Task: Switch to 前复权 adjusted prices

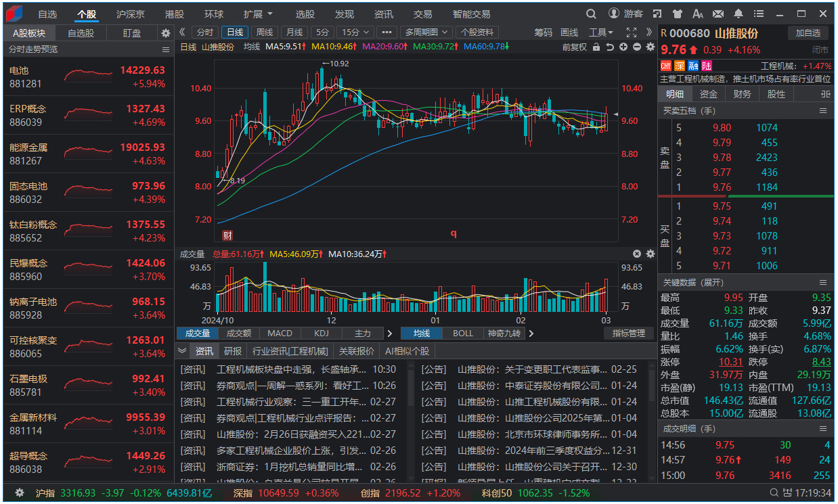Action: pyautogui.click(x=575, y=47)
